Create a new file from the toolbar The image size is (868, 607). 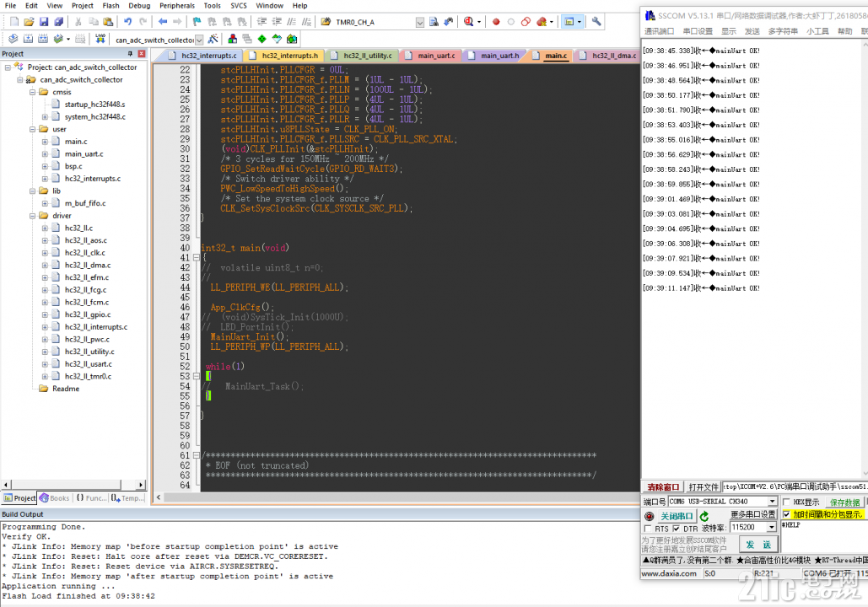tap(14, 22)
